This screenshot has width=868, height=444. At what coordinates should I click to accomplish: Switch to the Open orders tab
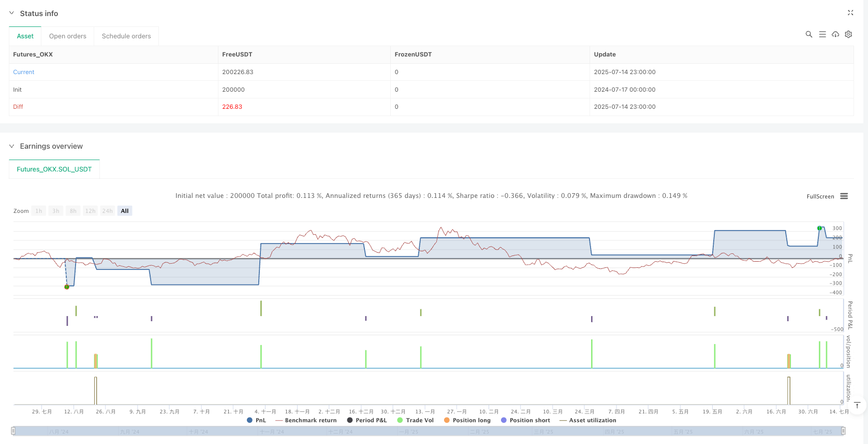[x=68, y=36]
